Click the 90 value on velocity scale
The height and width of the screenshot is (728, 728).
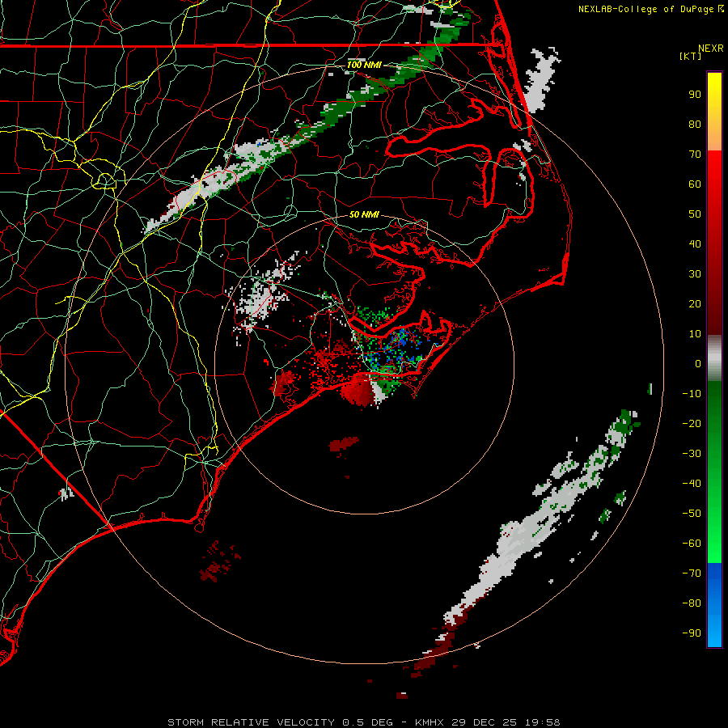695,95
